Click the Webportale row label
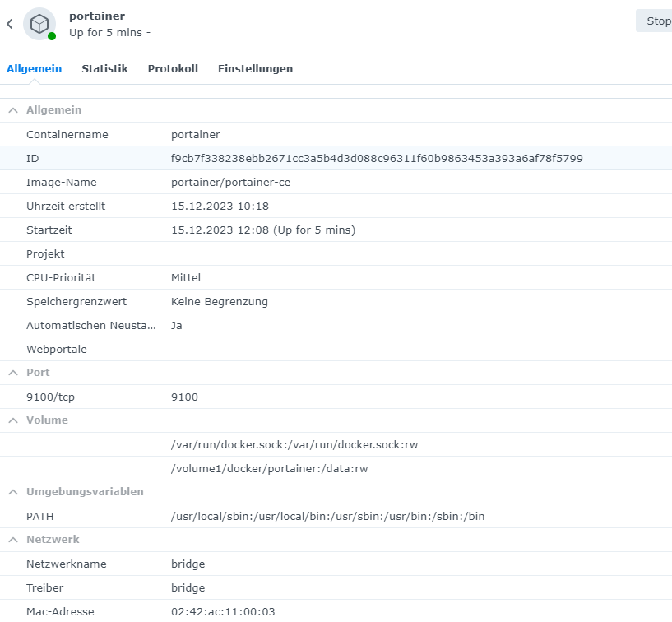The height and width of the screenshot is (622, 672). point(57,350)
